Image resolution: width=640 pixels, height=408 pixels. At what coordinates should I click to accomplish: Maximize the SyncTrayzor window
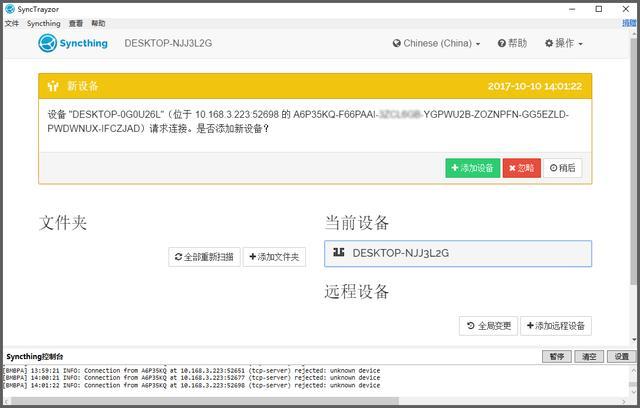click(599, 9)
